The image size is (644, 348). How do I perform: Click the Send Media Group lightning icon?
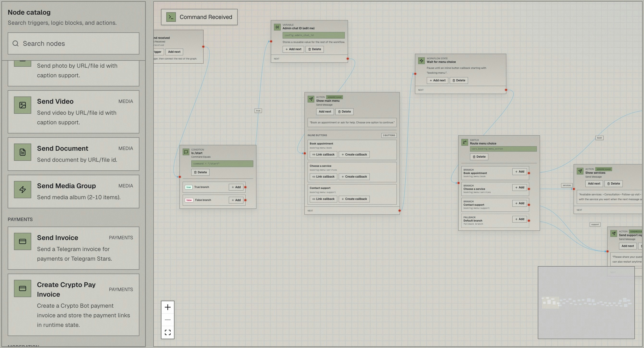(23, 189)
